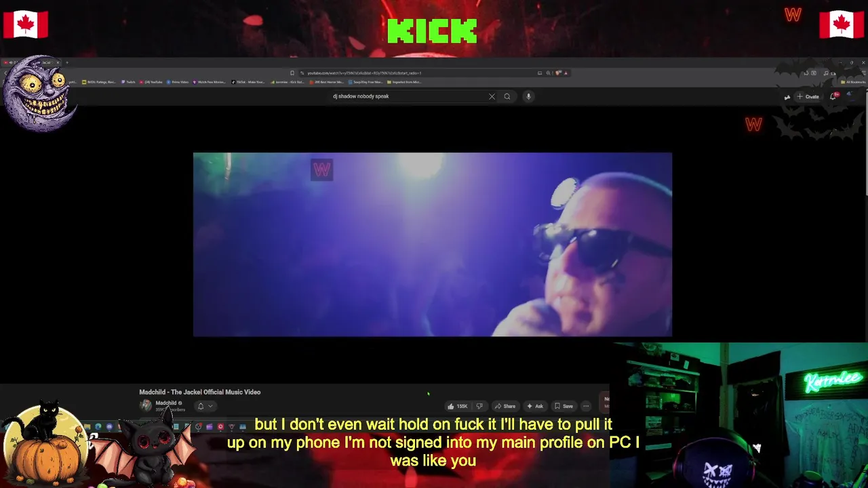Viewport: 868px width, 488px height.
Task: Open the (24) YouTube bookmark
Action: [151, 82]
